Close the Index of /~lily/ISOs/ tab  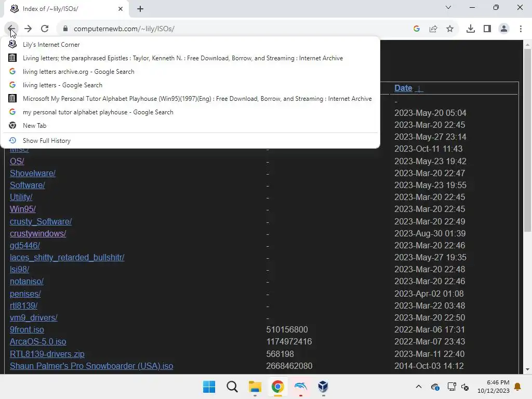point(121,9)
